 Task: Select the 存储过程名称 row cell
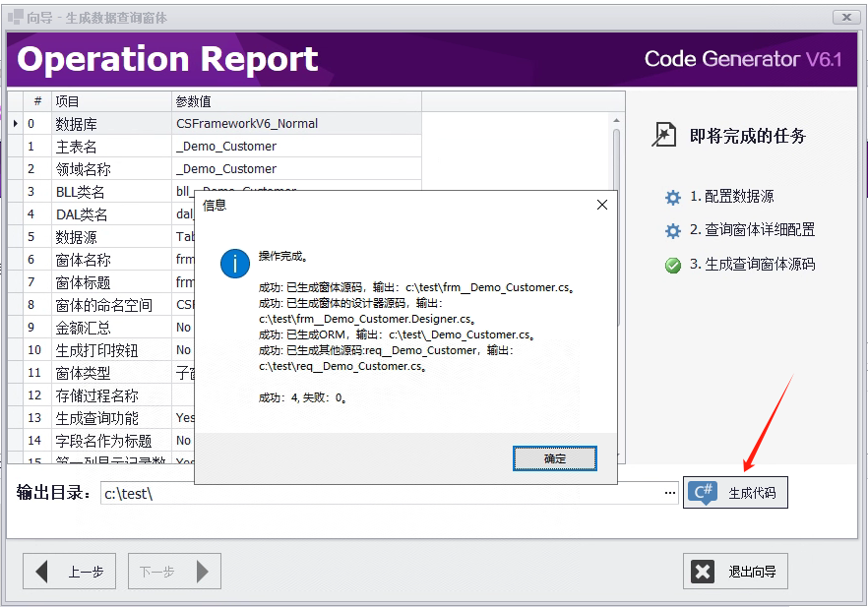pyautogui.click(x=111, y=395)
